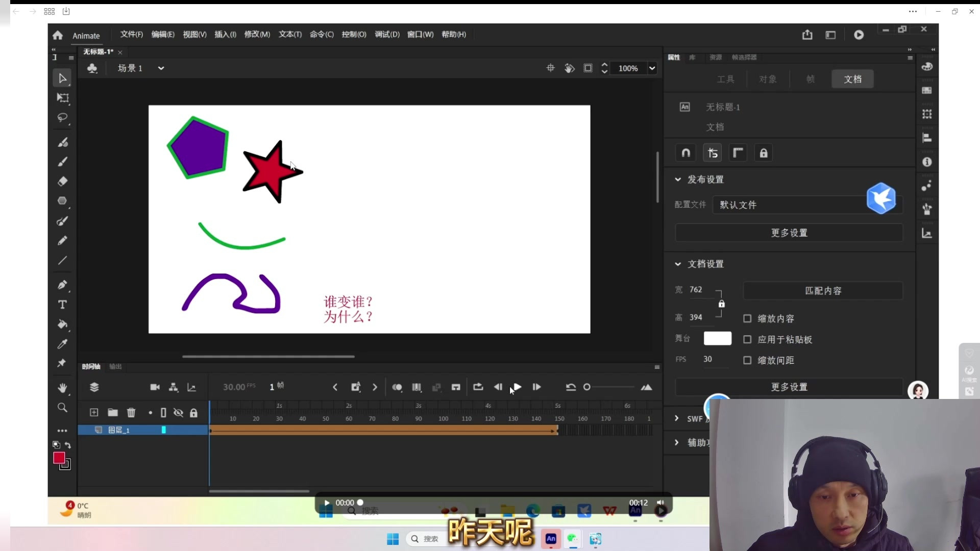
Task: Toggle the width-height link lock
Action: pos(721,304)
